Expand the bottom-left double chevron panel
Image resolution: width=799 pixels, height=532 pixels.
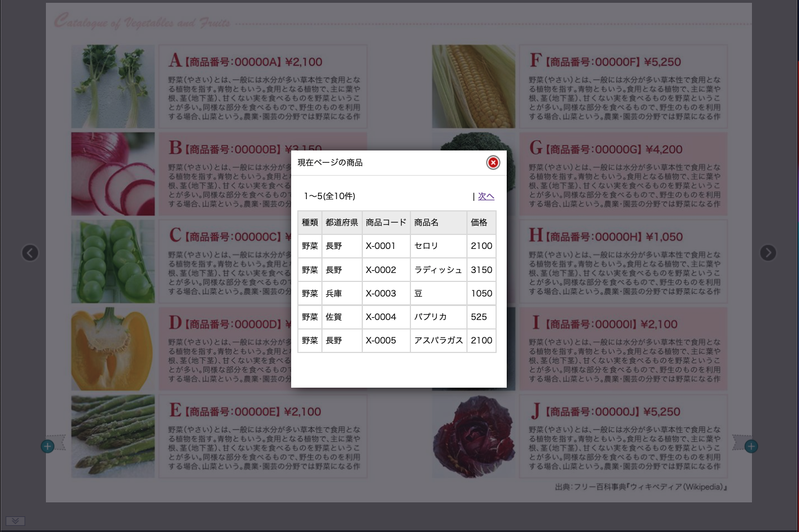coord(16,521)
